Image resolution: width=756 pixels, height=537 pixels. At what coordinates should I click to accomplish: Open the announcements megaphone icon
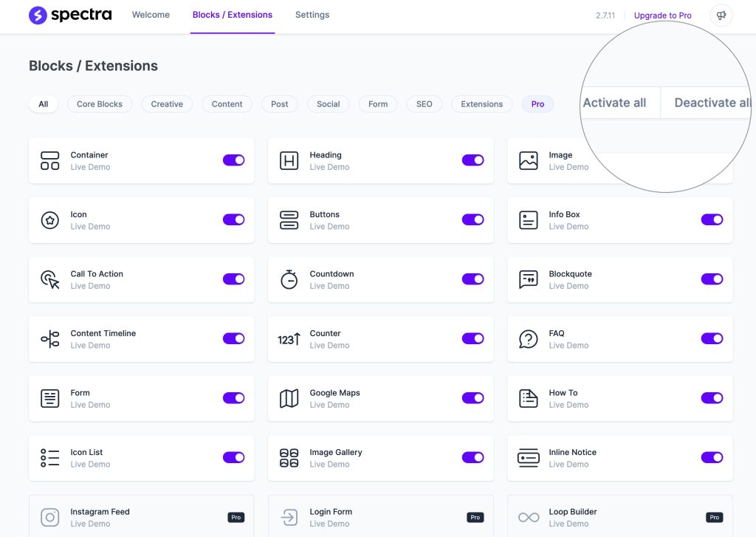(x=721, y=16)
